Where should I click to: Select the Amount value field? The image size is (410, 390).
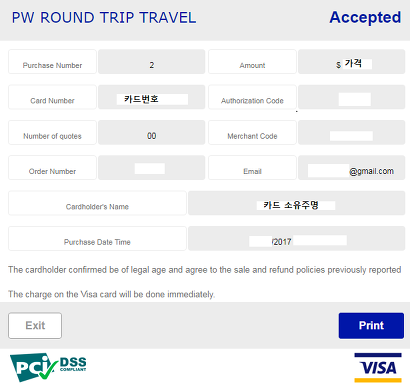pyautogui.click(x=352, y=62)
